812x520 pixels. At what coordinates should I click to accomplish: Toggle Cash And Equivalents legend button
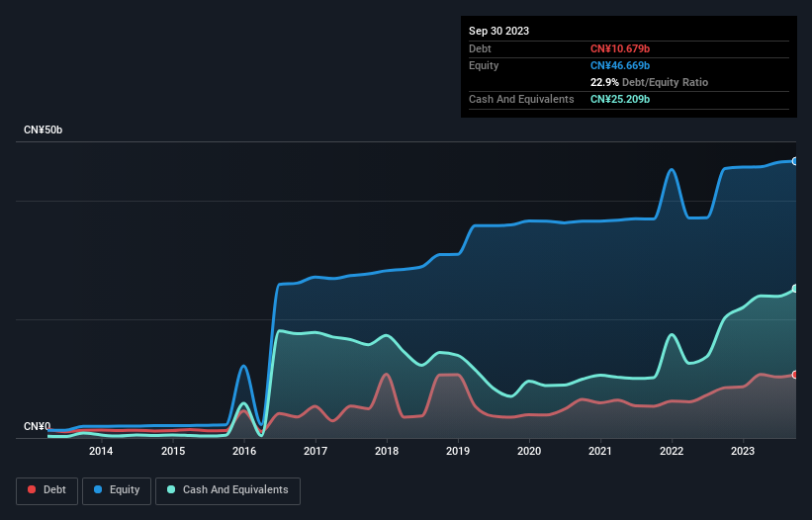(227, 490)
